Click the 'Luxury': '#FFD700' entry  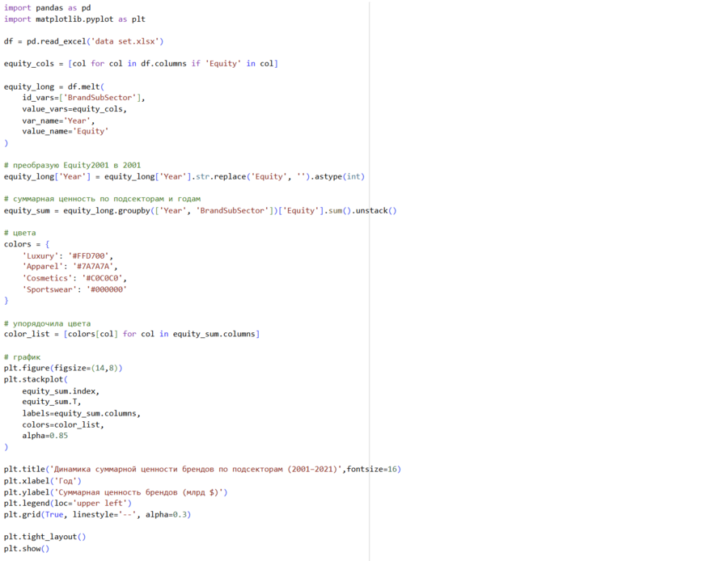pos(67,255)
